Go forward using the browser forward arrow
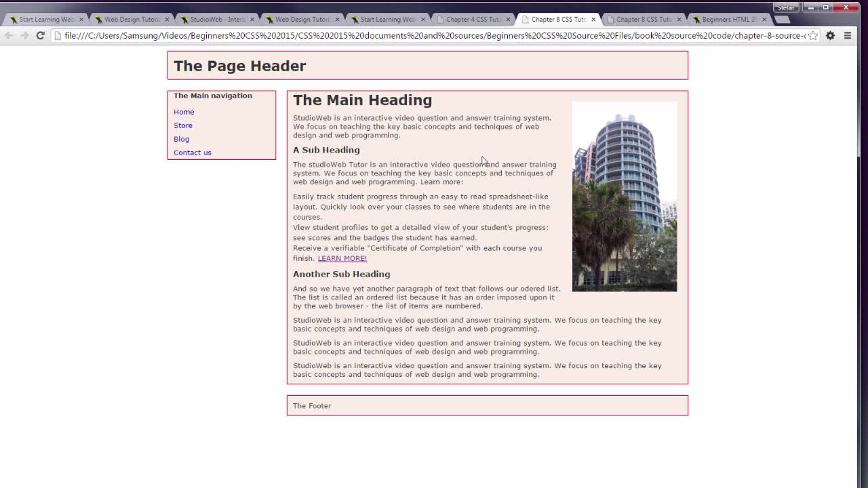Screen dimensions: 868x488 click(24, 35)
